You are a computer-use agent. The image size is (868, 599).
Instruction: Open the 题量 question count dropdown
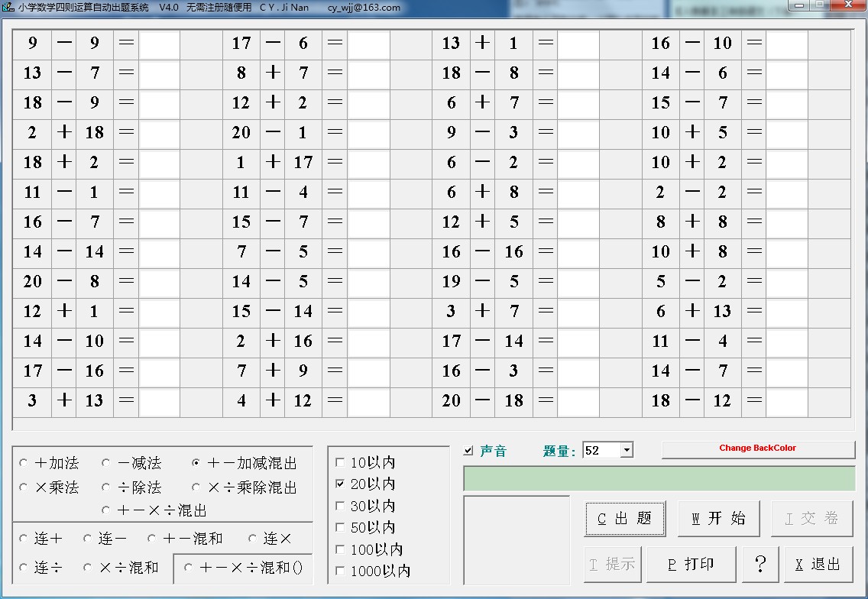[x=627, y=451]
